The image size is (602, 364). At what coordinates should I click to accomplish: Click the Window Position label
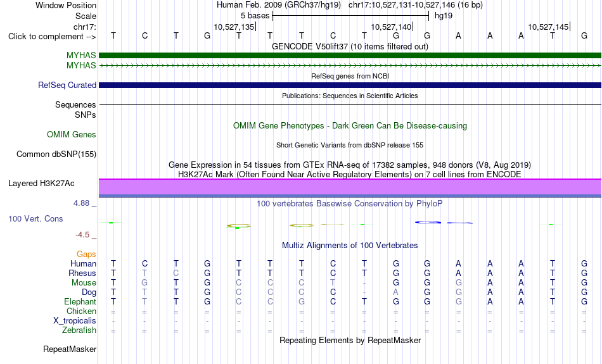[x=66, y=5]
